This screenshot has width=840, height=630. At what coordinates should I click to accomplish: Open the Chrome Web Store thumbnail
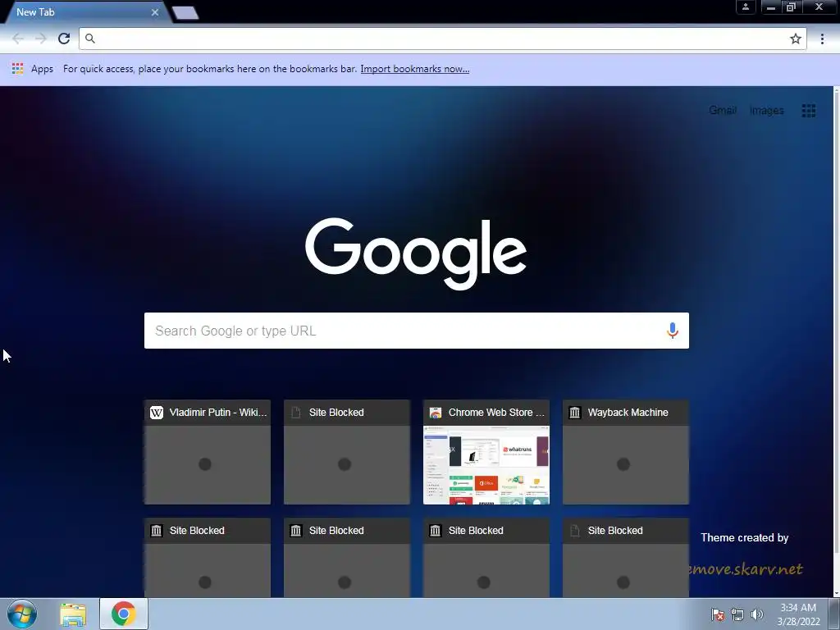486,465
